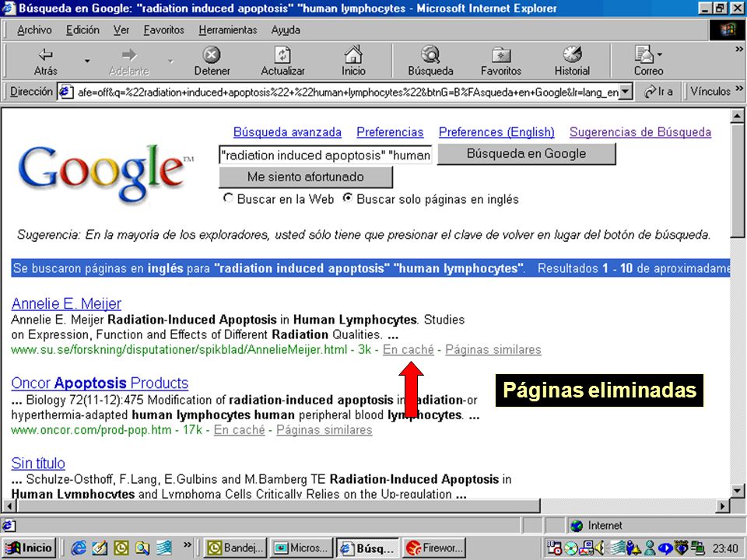
Task: Open Oncor Apoptosis Products result
Action: tap(100, 383)
